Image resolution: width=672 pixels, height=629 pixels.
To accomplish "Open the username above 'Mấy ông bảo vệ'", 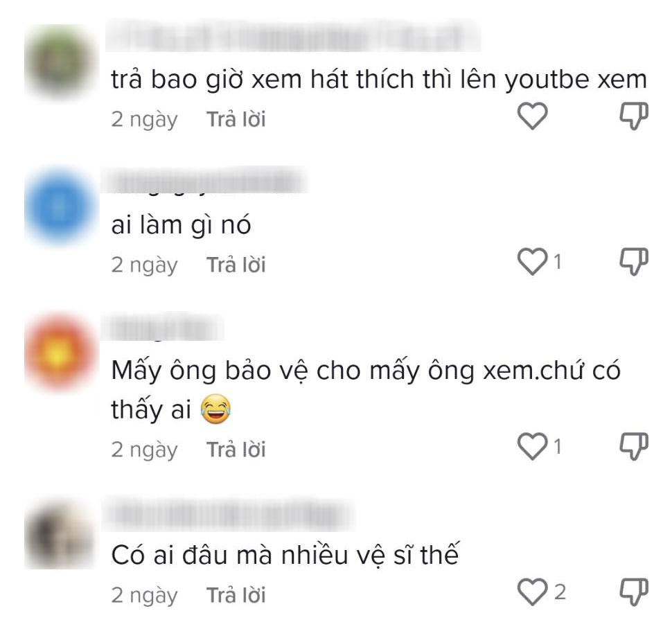I will click(x=162, y=327).
